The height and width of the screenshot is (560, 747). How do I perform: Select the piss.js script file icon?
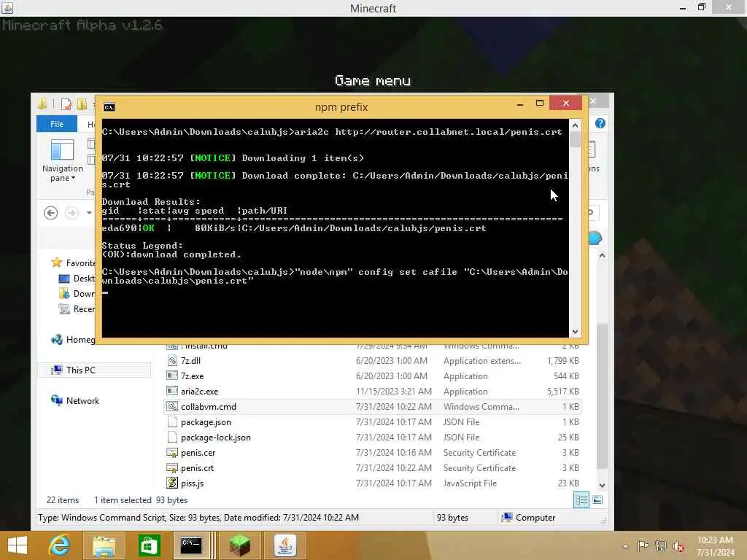(172, 483)
